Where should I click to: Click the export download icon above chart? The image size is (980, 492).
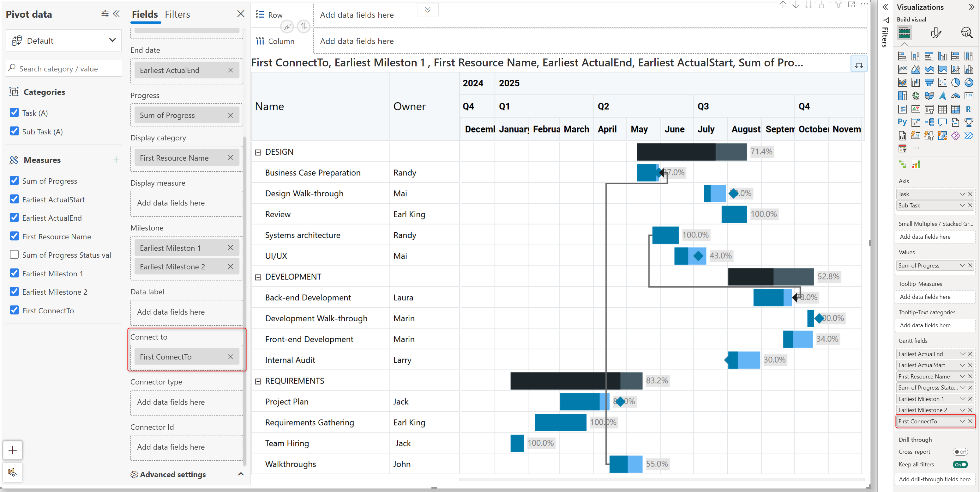pyautogui.click(x=858, y=64)
